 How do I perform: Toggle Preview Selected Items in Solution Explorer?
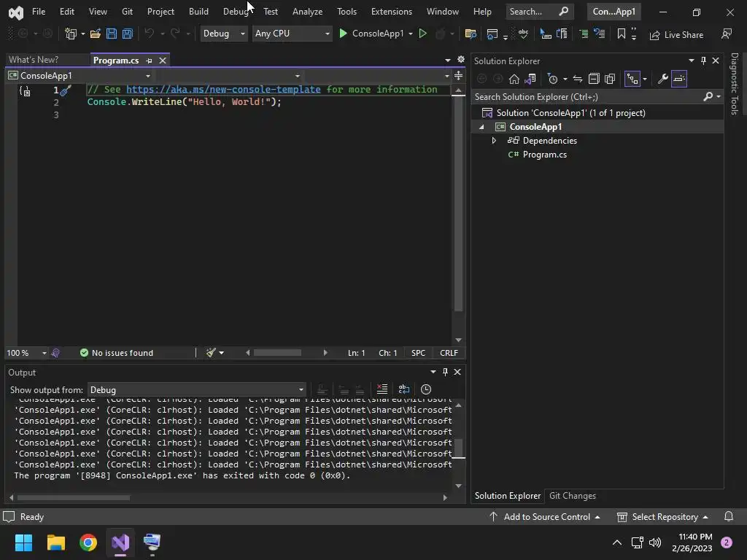679,79
